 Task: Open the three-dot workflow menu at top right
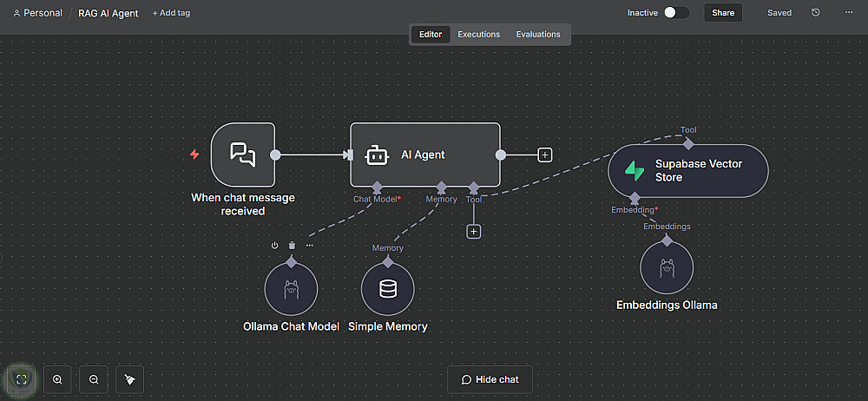[849, 13]
